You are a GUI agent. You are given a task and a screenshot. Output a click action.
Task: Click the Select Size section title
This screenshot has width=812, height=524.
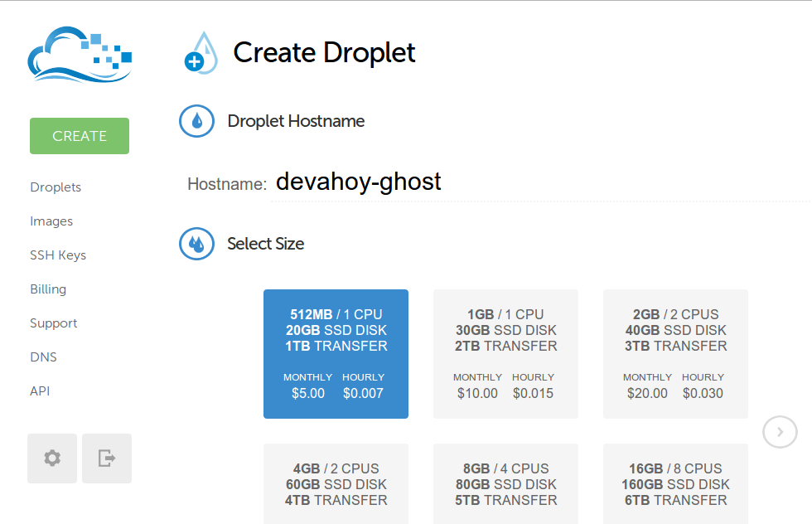pyautogui.click(x=266, y=244)
